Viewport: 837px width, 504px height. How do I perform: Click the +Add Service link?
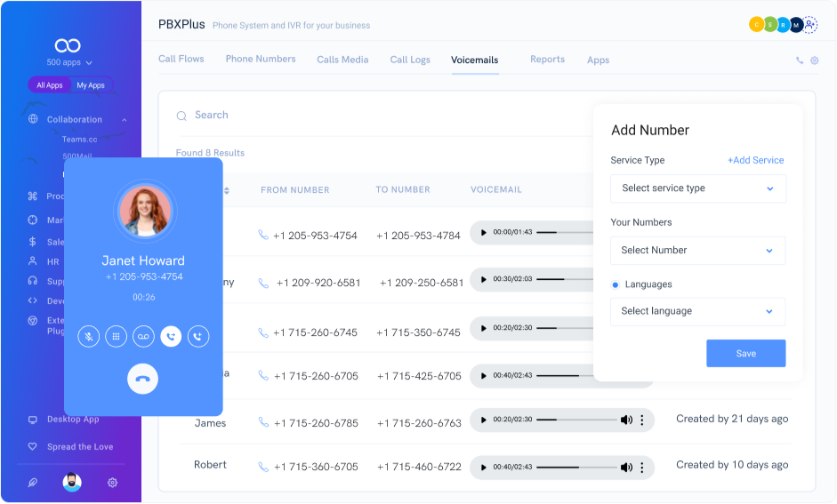tap(755, 161)
